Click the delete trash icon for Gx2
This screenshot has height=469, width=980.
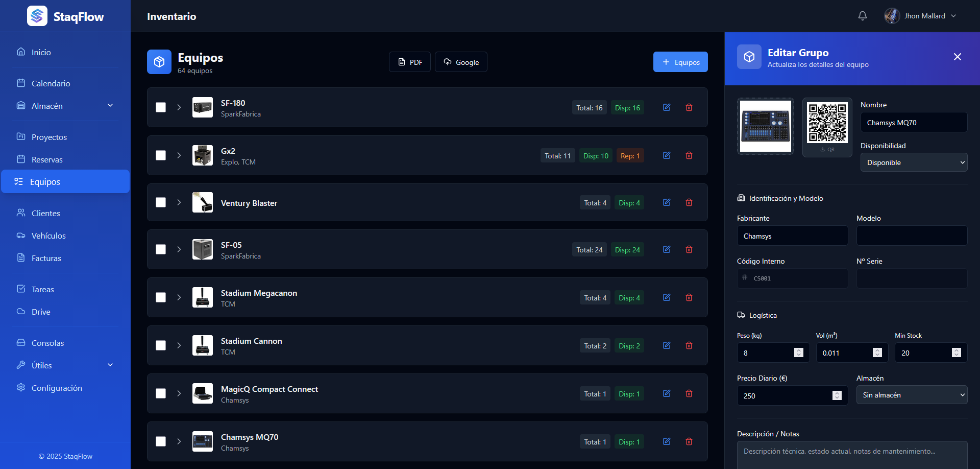click(689, 155)
